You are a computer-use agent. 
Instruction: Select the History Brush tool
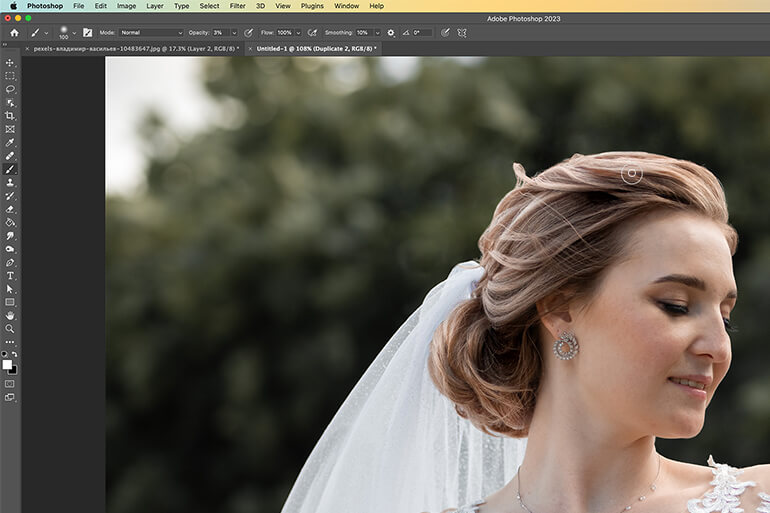tap(10, 195)
